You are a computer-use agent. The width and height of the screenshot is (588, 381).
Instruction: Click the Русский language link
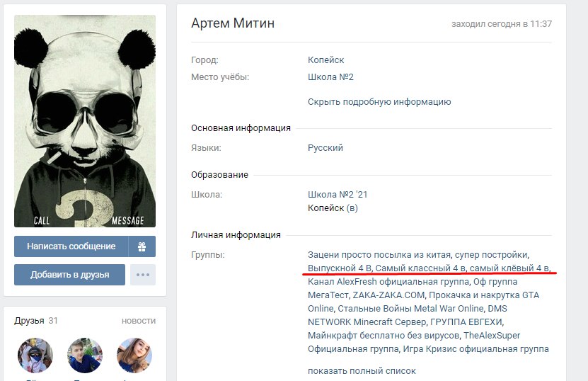[x=325, y=148]
